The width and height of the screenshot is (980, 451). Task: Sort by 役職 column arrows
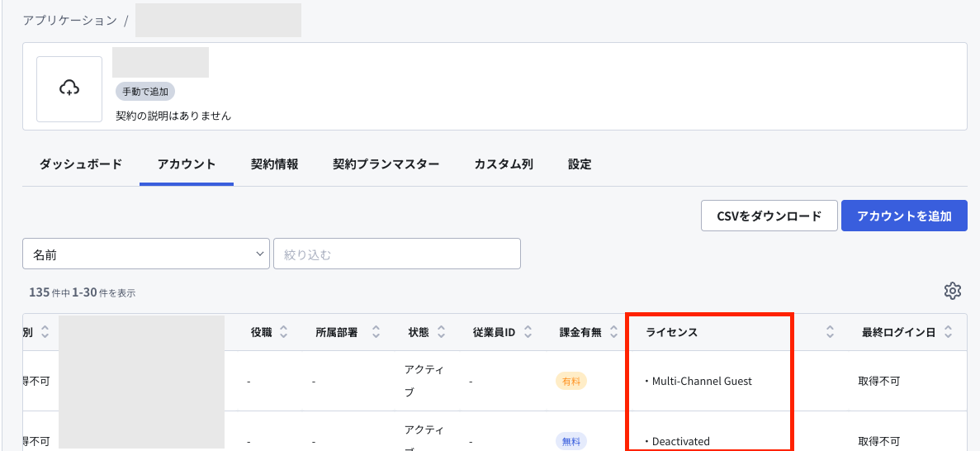284,332
